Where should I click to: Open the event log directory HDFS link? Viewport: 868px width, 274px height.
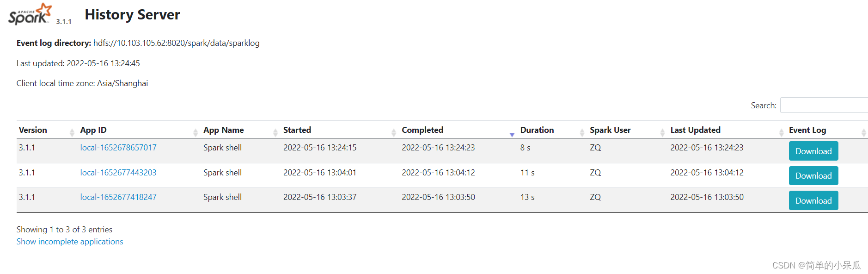176,43
